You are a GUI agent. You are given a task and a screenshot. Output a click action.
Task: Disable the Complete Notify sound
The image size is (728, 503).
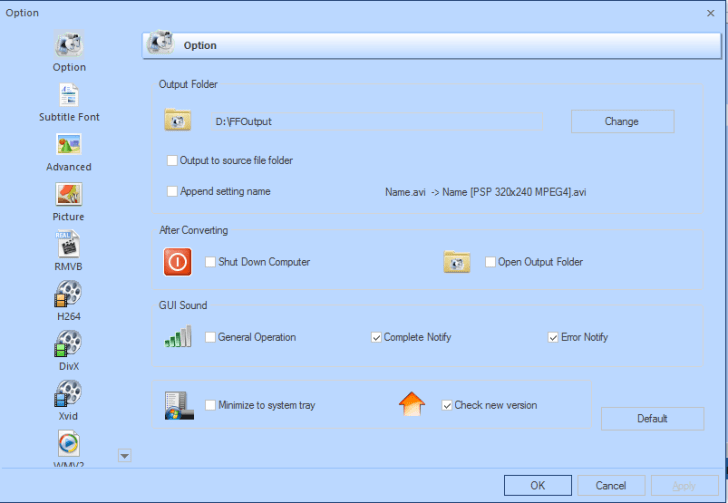tap(377, 337)
